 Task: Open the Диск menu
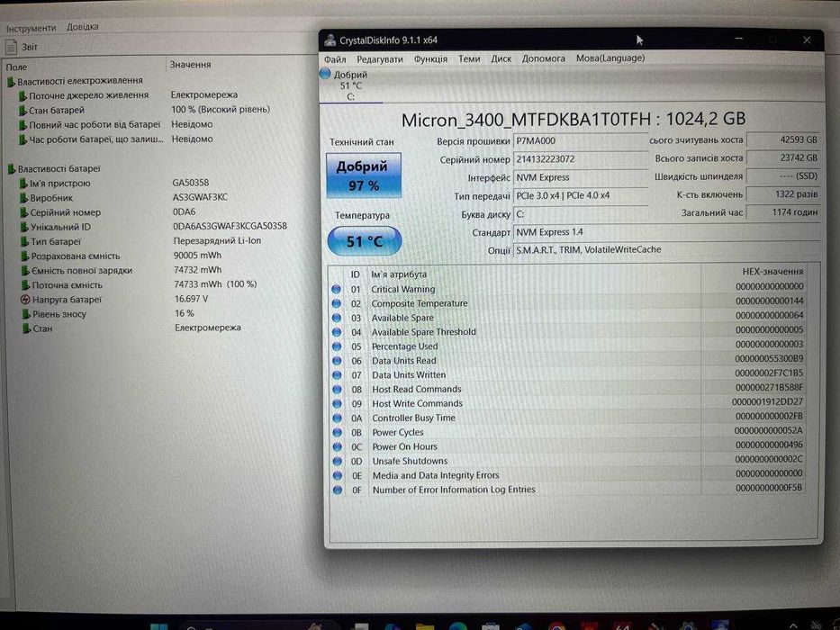(501, 58)
